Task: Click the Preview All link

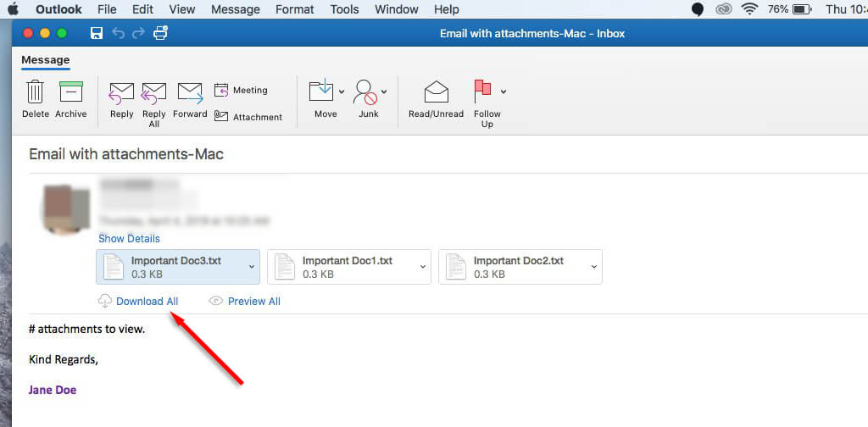Action: click(x=254, y=302)
